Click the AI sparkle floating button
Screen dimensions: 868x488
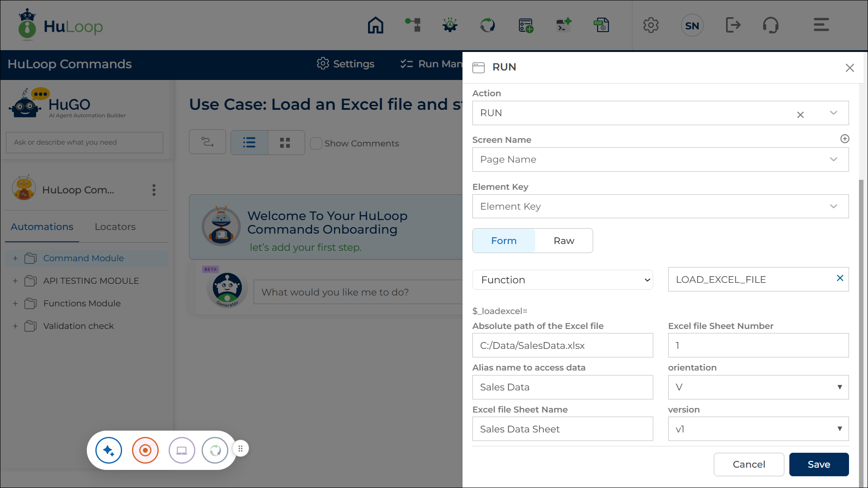click(x=108, y=450)
